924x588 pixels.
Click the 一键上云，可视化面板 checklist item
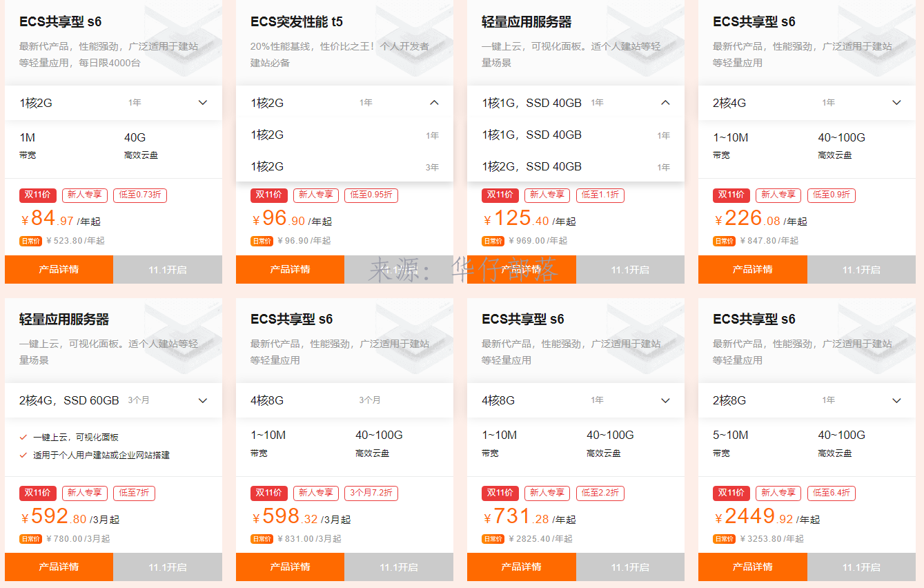(76, 438)
